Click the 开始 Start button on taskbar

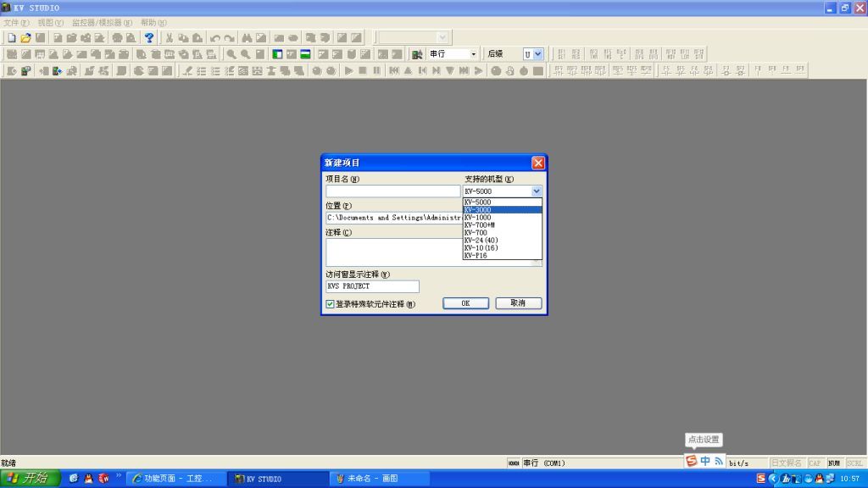31,479
